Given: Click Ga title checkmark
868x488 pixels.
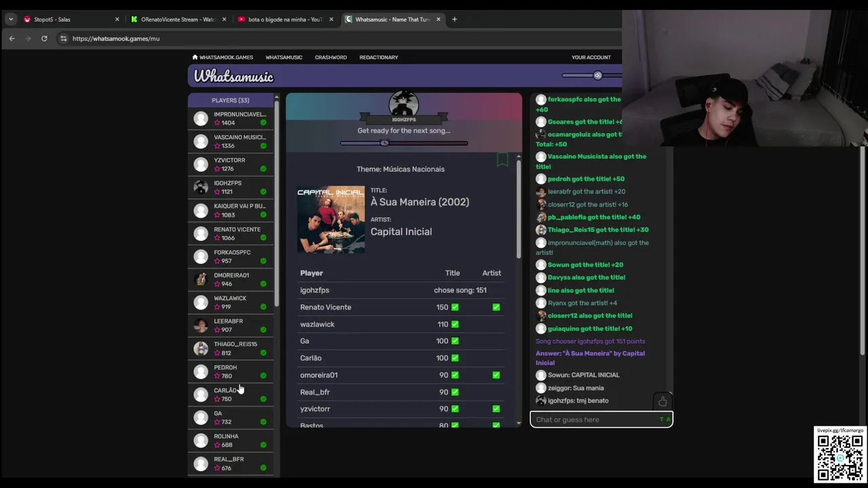Looking at the screenshot, I should [455, 341].
